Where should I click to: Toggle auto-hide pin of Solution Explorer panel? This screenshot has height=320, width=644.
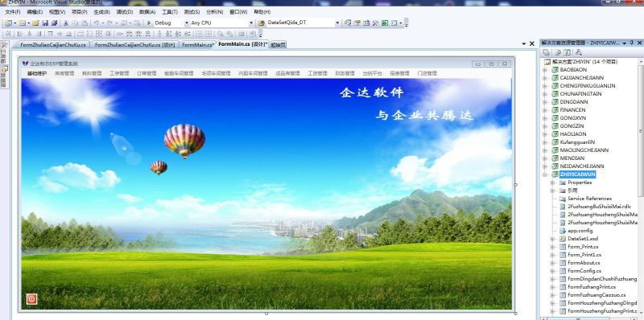point(632,43)
